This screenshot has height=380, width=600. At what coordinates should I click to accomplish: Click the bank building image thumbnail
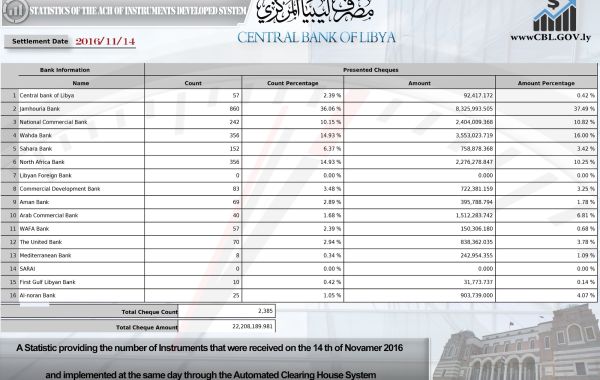tap(515, 341)
